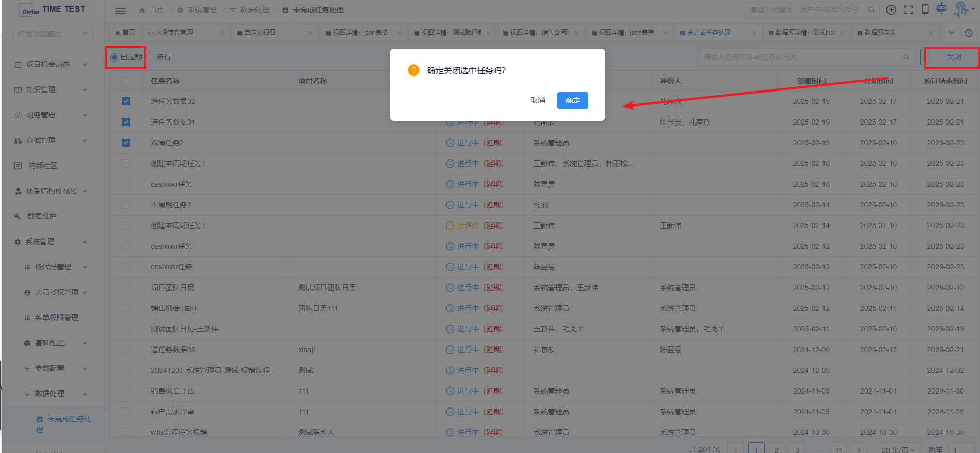Click the 跳至 page jump input
Screen dimensions: 980x453
pos(962,449)
